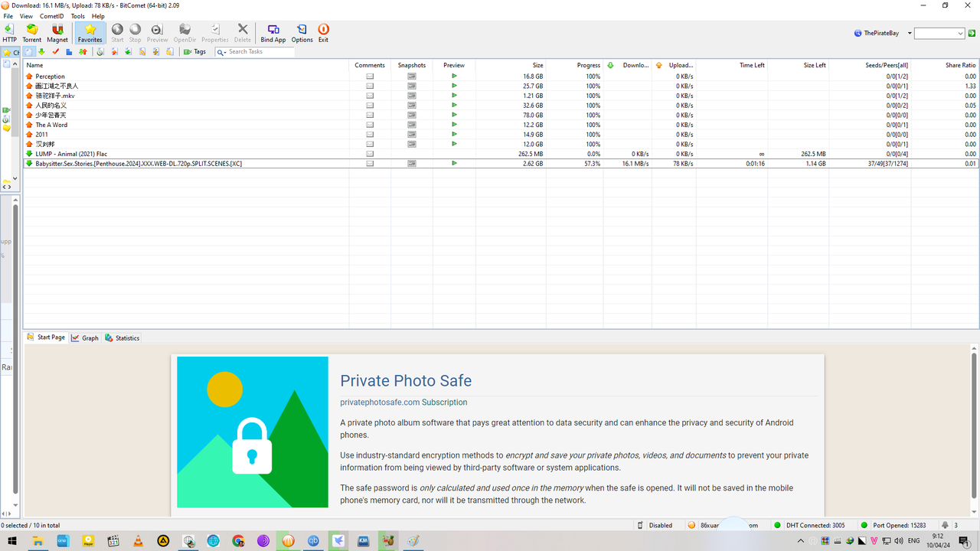Viewport: 980px width, 551px height.
Task: Open VLC from the taskbar
Action: coord(138,541)
